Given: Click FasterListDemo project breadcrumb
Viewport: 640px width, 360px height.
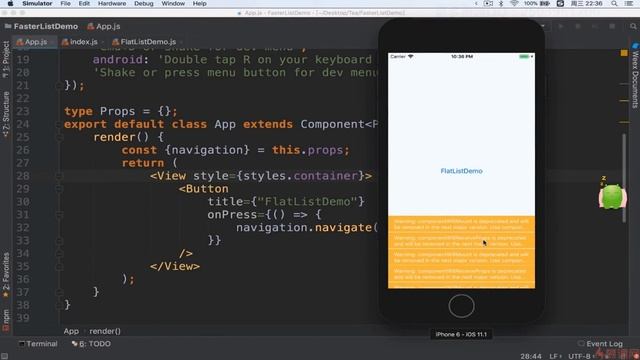Looking at the screenshot, I should (41, 26).
